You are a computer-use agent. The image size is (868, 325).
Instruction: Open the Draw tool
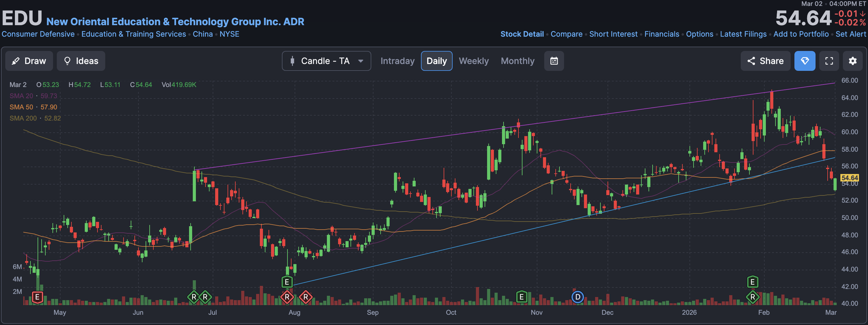29,61
